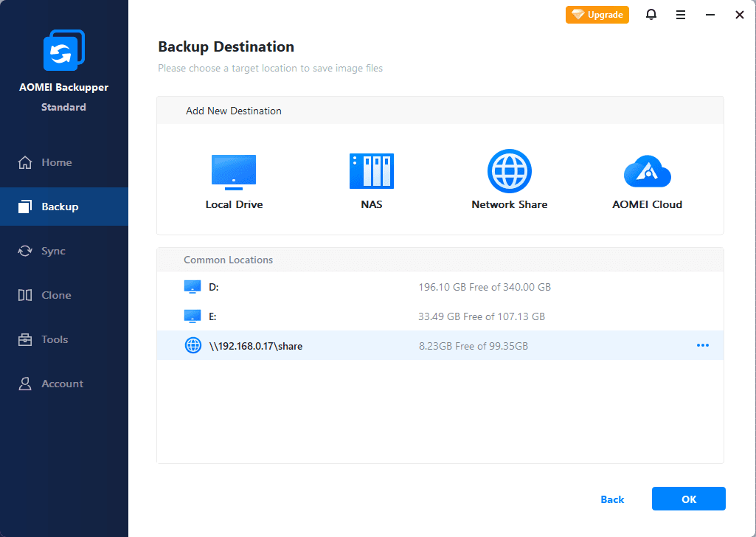Screen dimensions: 756x537
Task: Switch to the Sync section
Action: [53, 251]
